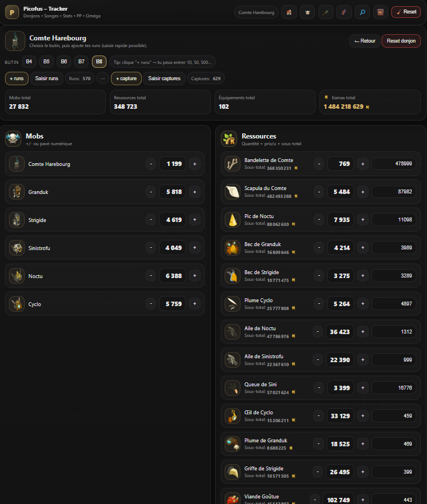Click the DNA helix icon in header
This screenshot has width=427, height=504.
(344, 12)
